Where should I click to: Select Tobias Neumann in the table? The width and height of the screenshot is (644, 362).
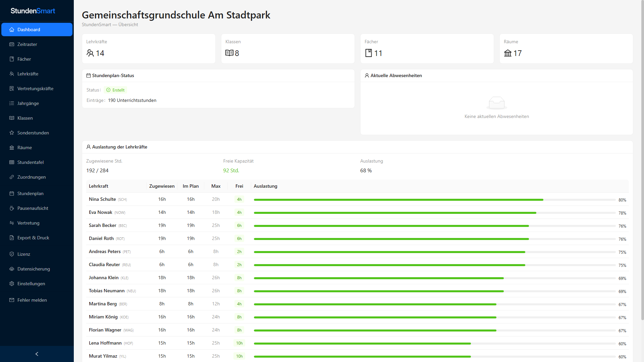[x=107, y=291]
